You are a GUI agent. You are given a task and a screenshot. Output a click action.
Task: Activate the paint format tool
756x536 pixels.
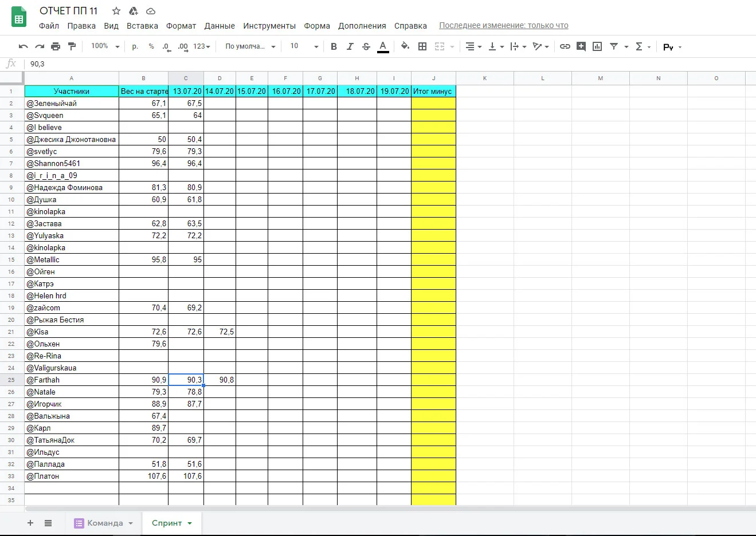[72, 46]
